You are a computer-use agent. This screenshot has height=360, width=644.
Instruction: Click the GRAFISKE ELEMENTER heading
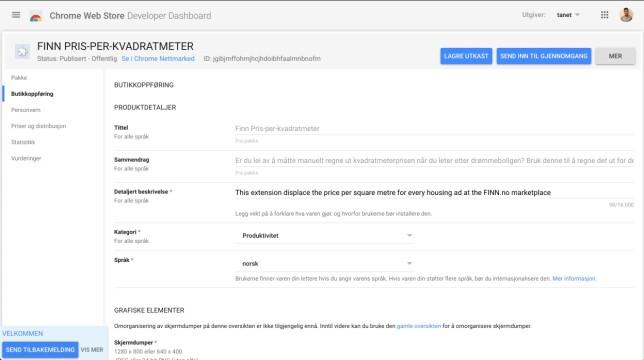(x=149, y=310)
